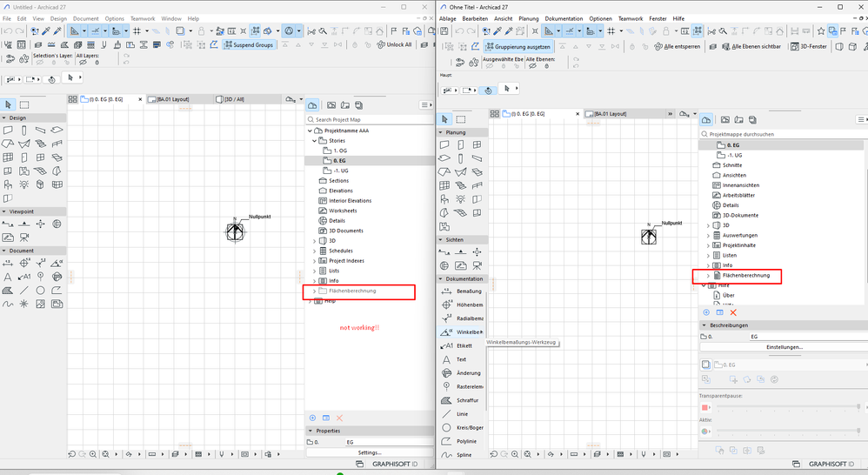Collapse the Stories tree node
Viewport: 868px width, 475px height.
315,141
